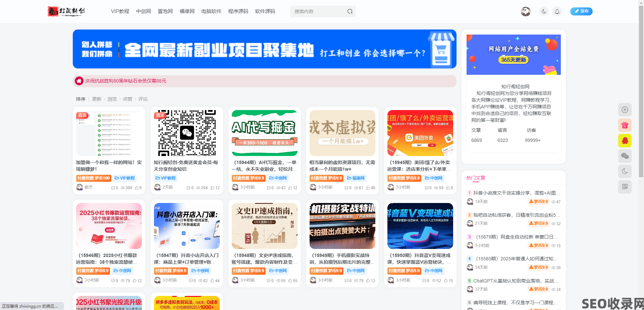Open the floating plus circle icon

point(625,110)
